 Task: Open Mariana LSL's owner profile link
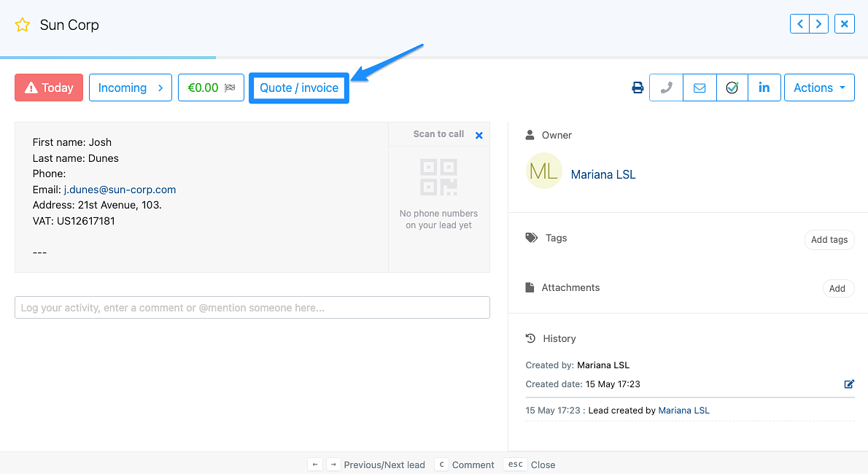tap(603, 174)
